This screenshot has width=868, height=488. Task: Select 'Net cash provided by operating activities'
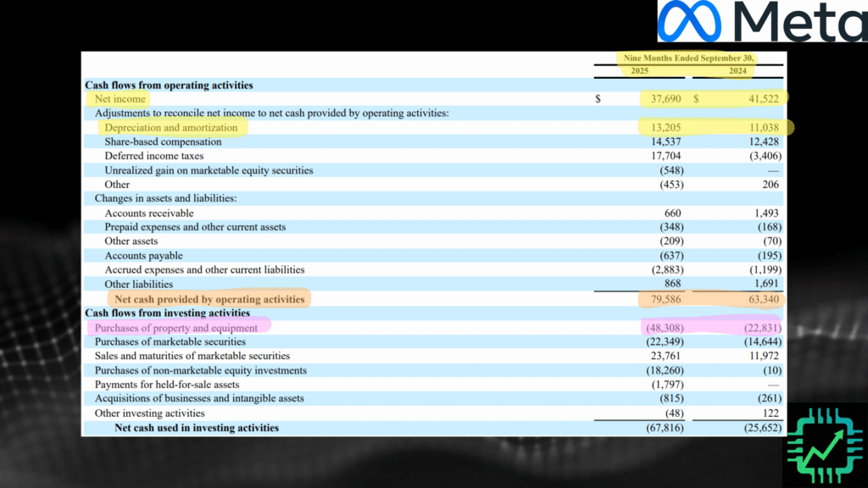pyautogui.click(x=209, y=299)
